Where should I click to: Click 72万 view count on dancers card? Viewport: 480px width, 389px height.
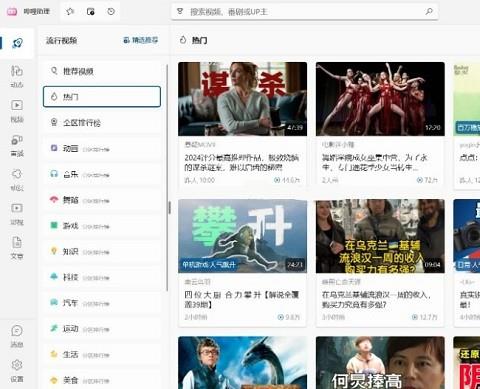point(427,180)
